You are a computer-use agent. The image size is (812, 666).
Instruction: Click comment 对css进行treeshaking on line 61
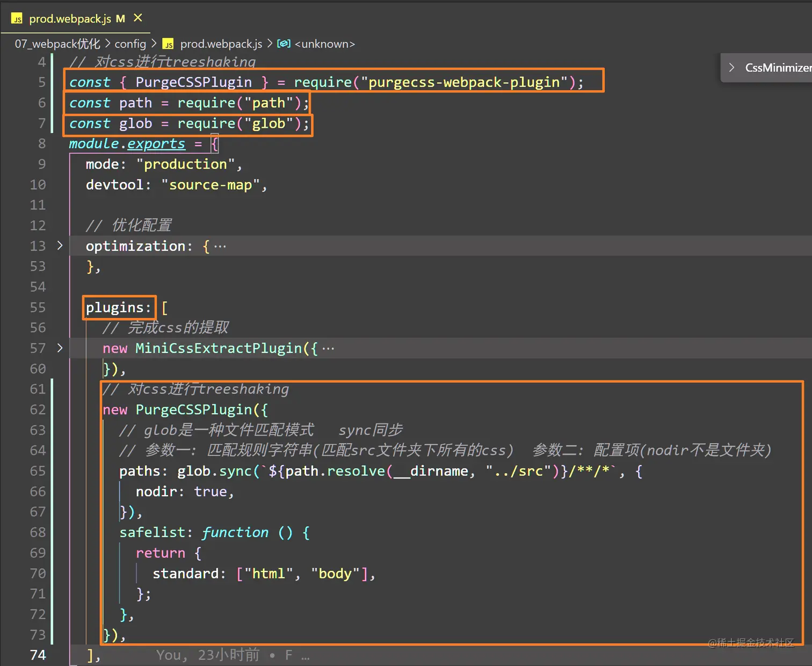196,389
